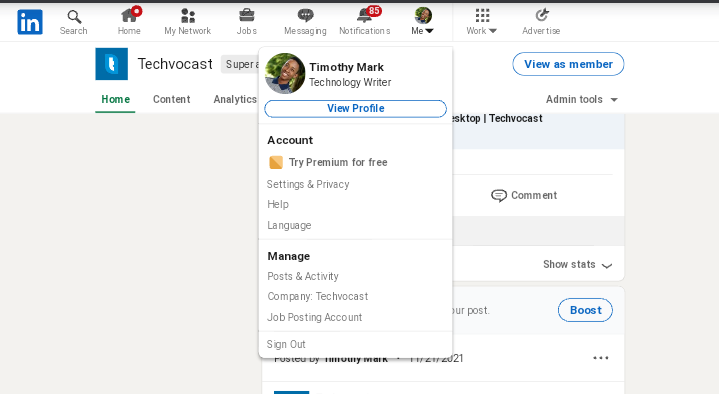The height and width of the screenshot is (394, 719).
Task: Open the Search magnifier icon
Action: [74, 17]
